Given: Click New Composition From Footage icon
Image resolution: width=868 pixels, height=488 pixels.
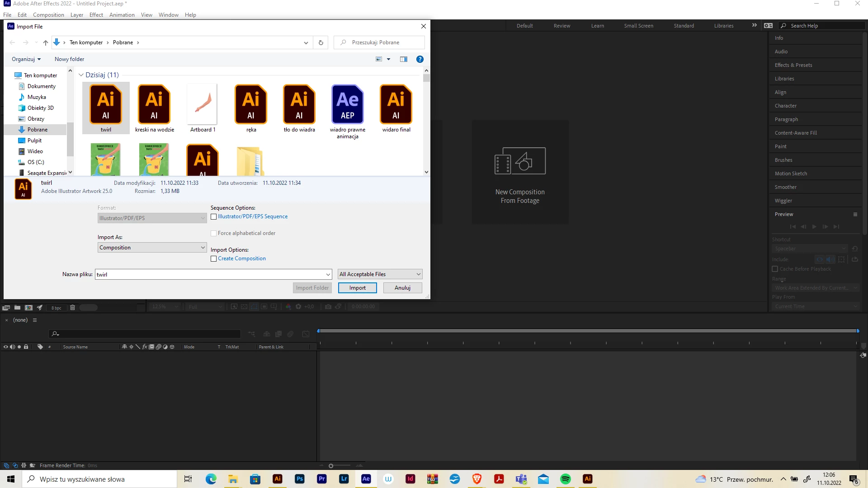Looking at the screenshot, I should coord(520,161).
